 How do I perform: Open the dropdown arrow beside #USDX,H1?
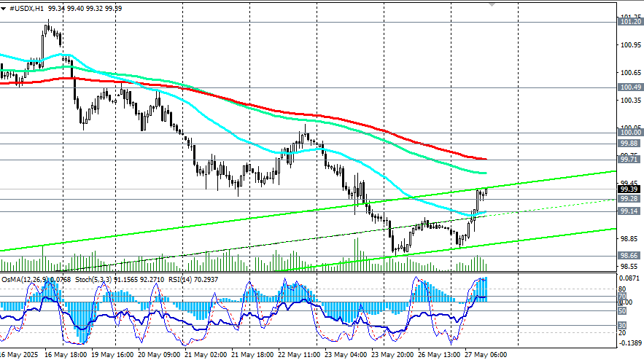4,9
